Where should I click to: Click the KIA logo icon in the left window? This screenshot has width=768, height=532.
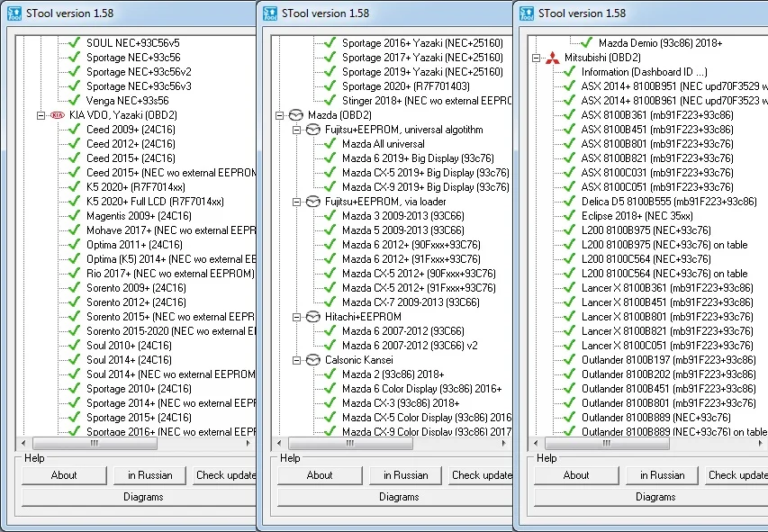[x=58, y=115]
